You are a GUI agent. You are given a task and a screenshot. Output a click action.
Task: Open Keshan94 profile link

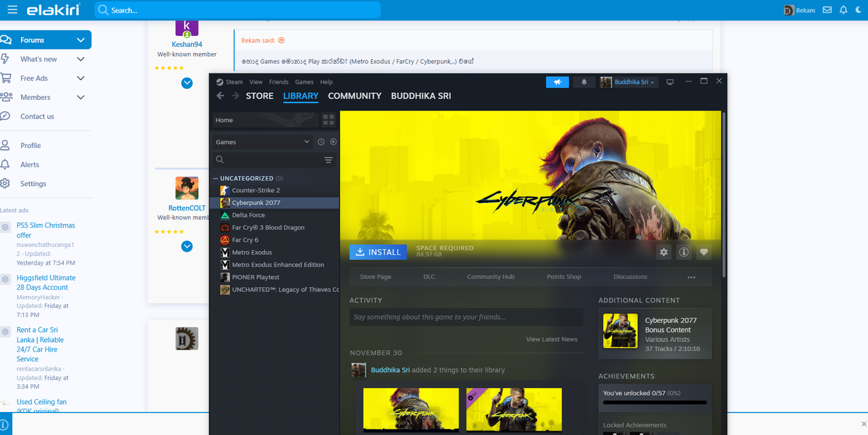click(187, 45)
